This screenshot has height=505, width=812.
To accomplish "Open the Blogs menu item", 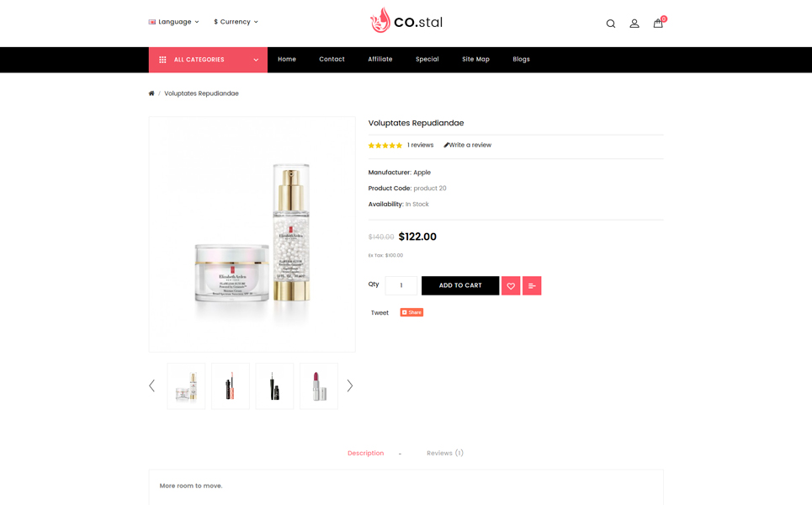I will pos(521,59).
